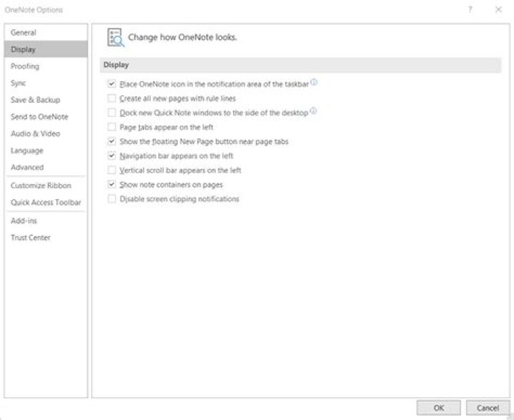The width and height of the screenshot is (514, 420).
Task: Toggle Place OneNote icon in notification area
Action: click(112, 84)
